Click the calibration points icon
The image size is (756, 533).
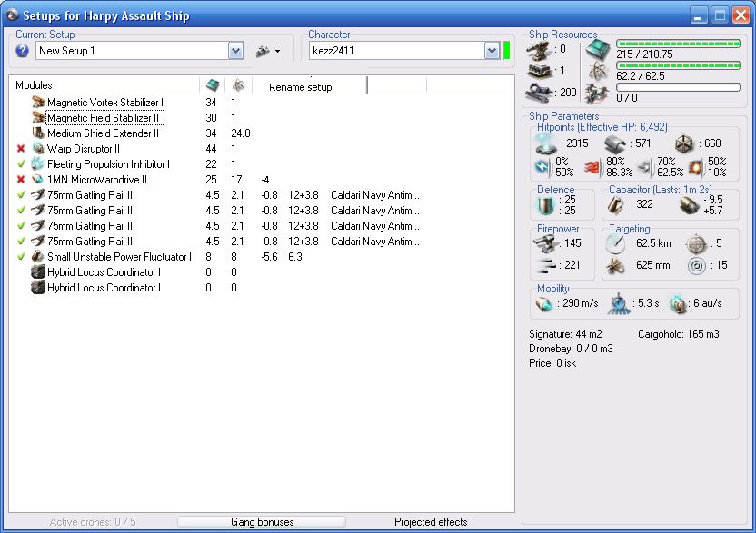[x=539, y=93]
